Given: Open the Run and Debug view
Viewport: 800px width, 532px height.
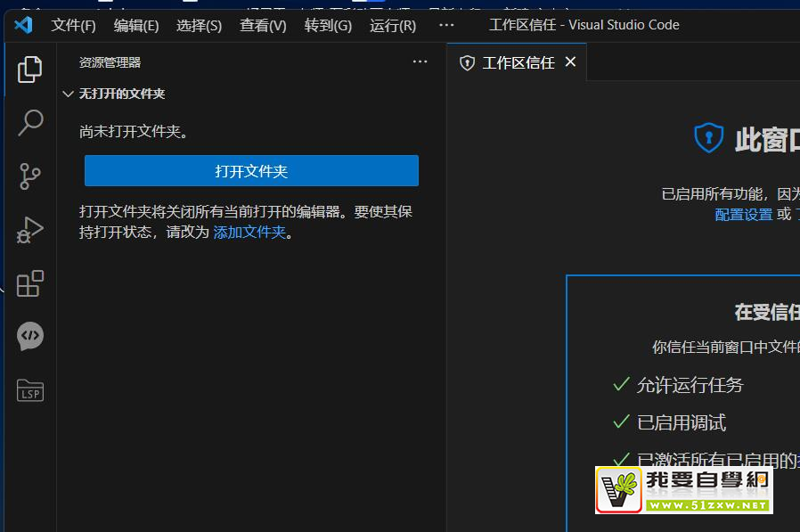Looking at the screenshot, I should point(30,230).
